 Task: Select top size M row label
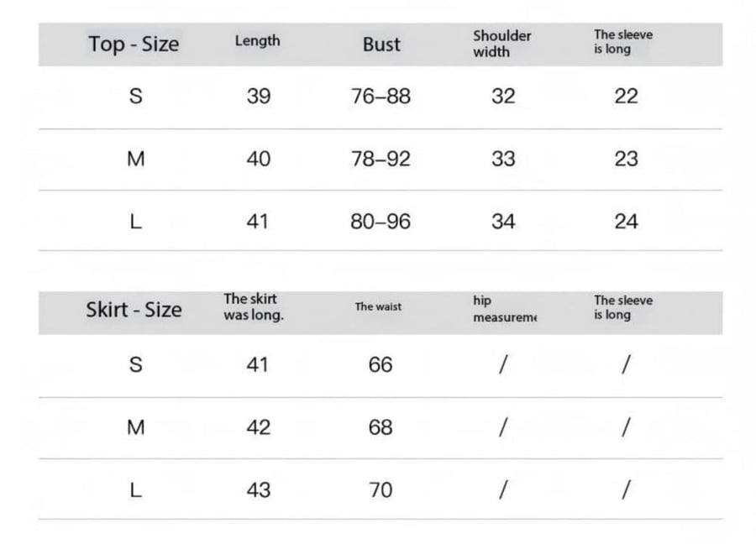136,159
